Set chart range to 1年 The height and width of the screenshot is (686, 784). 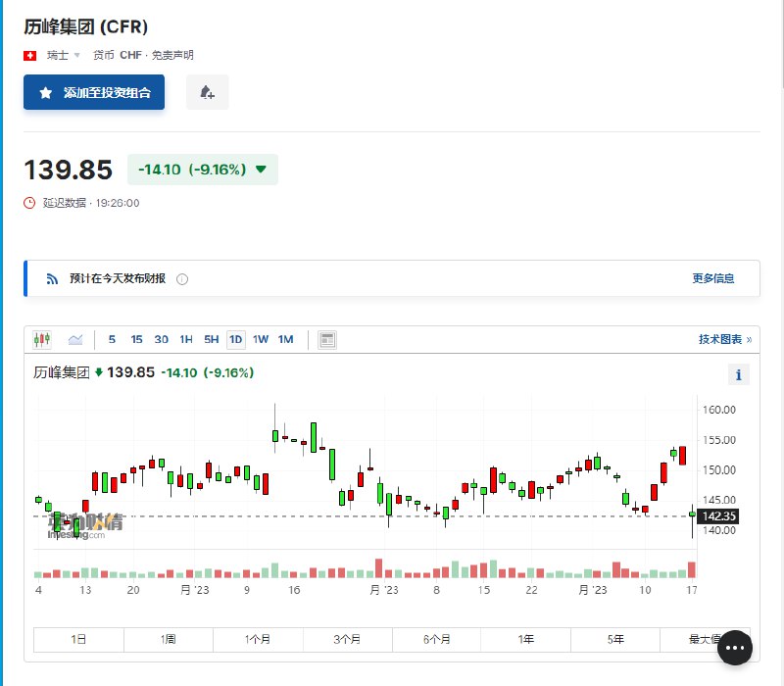(525, 639)
